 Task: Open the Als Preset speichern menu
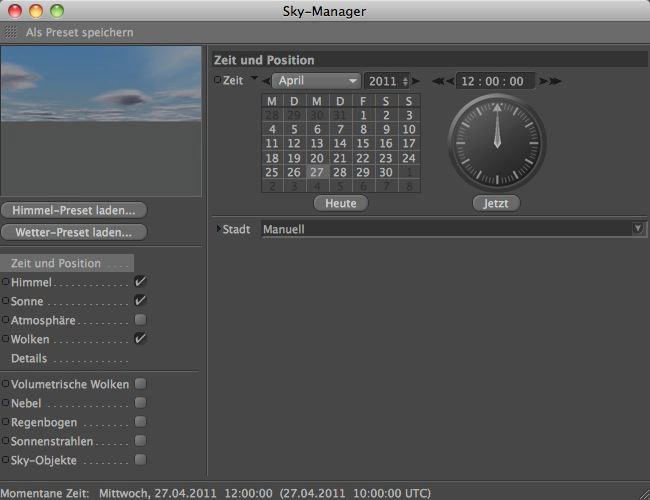click(79, 32)
